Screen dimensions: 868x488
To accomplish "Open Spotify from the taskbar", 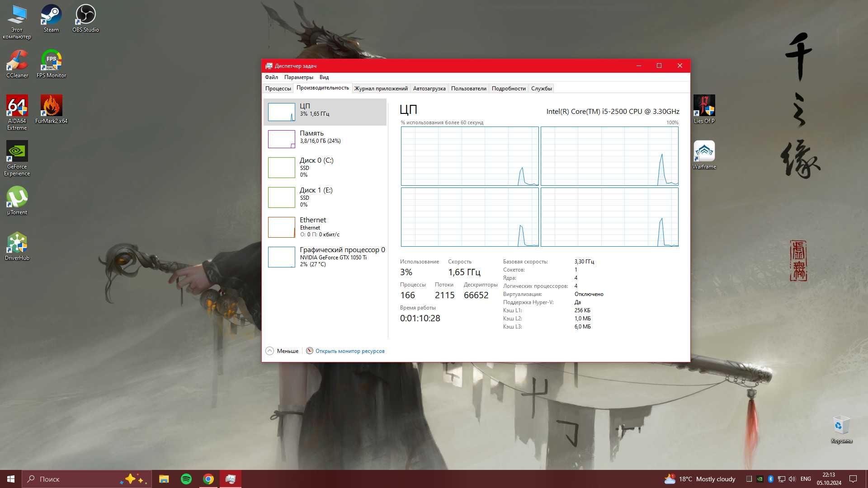I will tap(186, 479).
